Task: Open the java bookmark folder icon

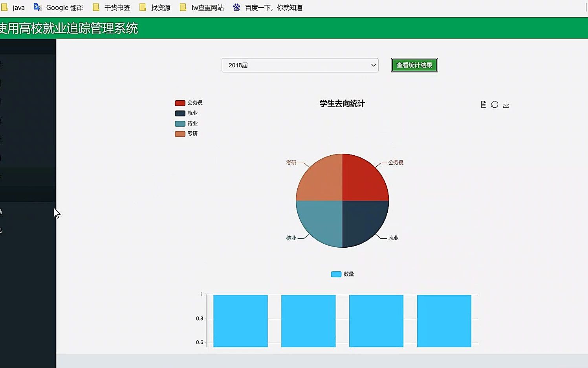Action: click(x=5, y=7)
